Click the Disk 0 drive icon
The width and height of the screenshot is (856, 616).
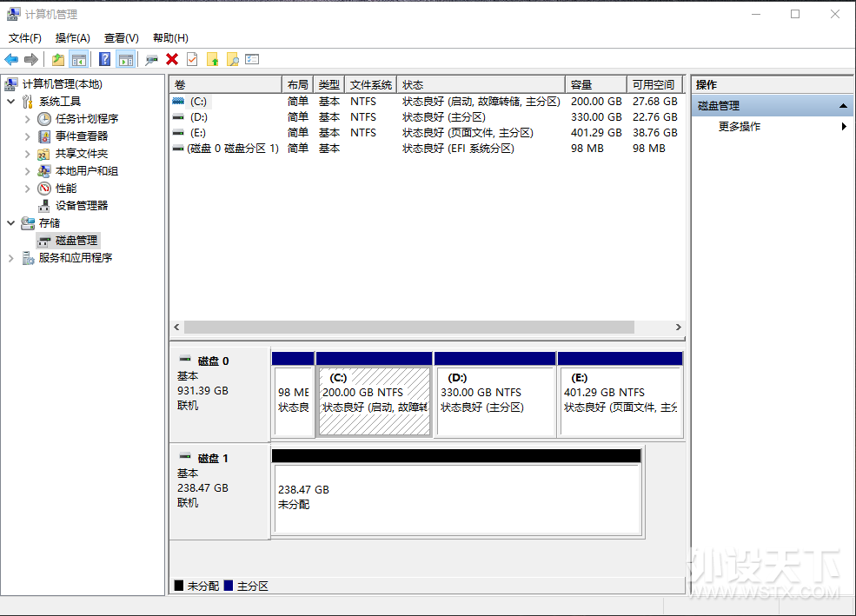click(x=185, y=359)
